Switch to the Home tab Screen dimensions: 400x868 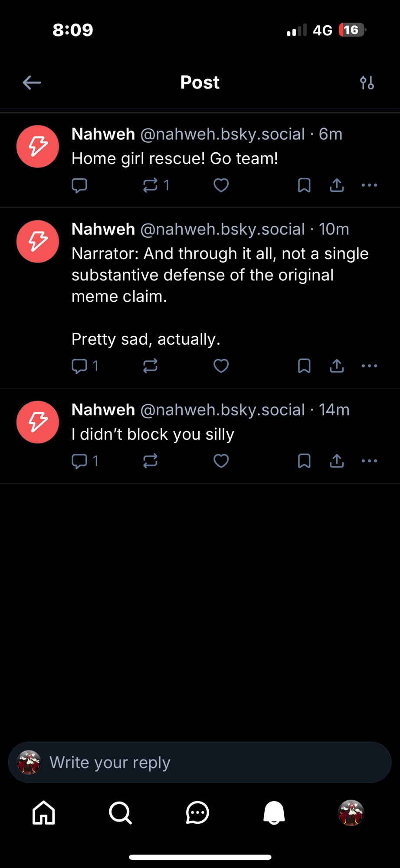coord(44,812)
